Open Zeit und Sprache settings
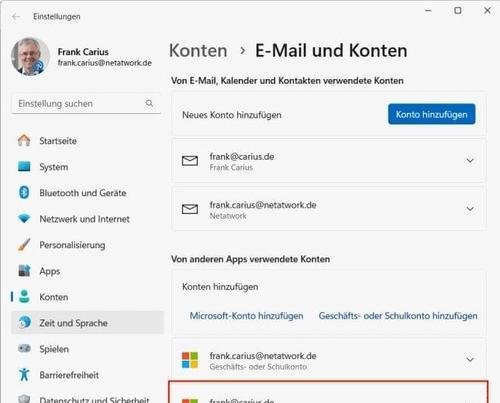This screenshot has height=403, width=500. point(87,323)
